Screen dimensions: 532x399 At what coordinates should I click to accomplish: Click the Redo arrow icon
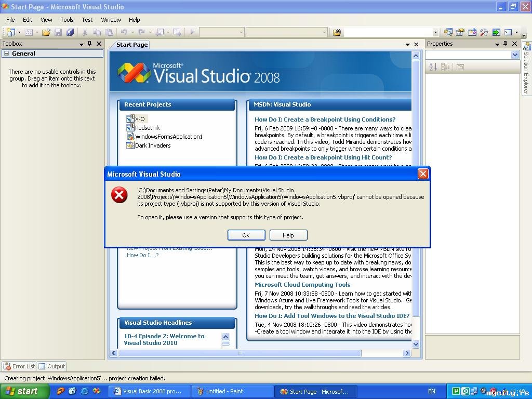[142, 32]
